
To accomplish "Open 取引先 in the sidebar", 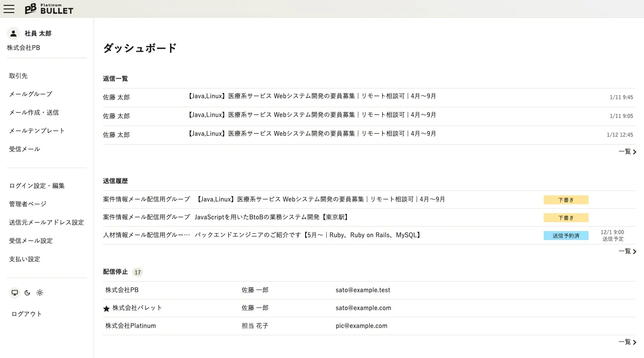I will click(x=18, y=76).
